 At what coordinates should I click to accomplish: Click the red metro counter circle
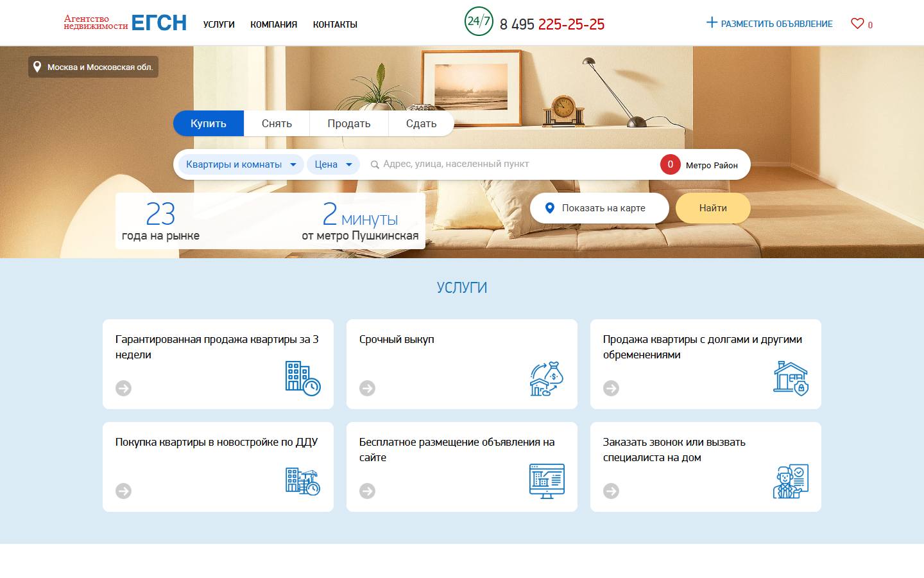[670, 164]
